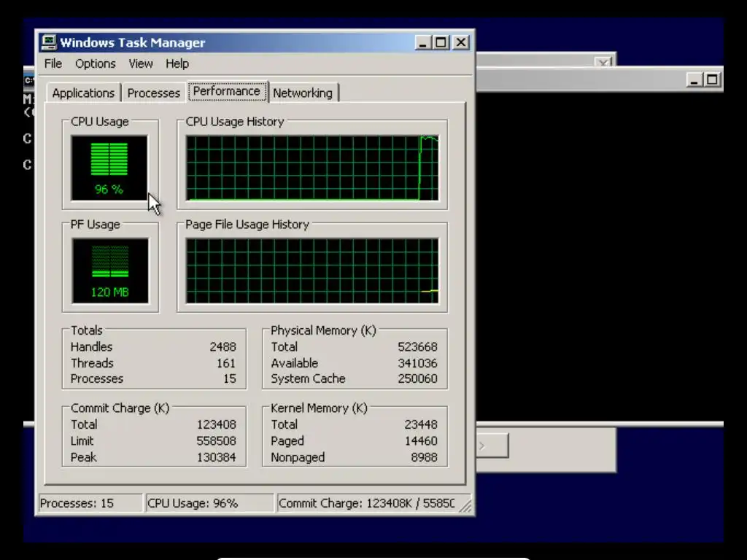Click the CPU Usage gauge showing 96 %
Viewport: 747px width, 560px height.
109,168
